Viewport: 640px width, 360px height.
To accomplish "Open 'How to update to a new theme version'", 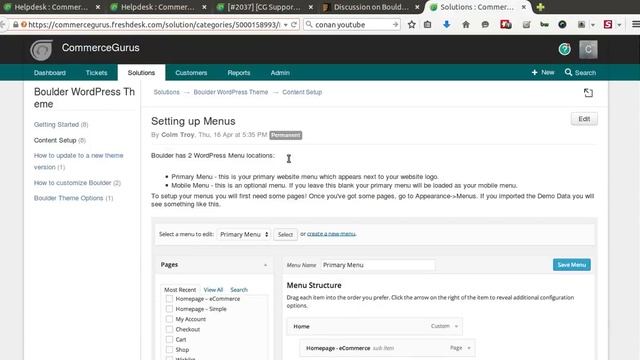I will (78, 161).
